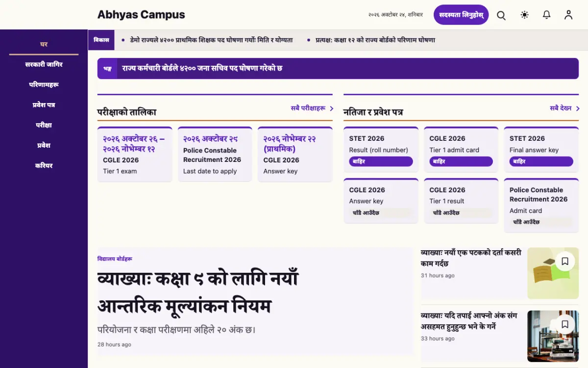Viewport: 588px width, 368px height.
Task: Open article 'नयाँ एक पटकको दर्ता कसरी काम गर्दछ'
Action: [x=471, y=258]
